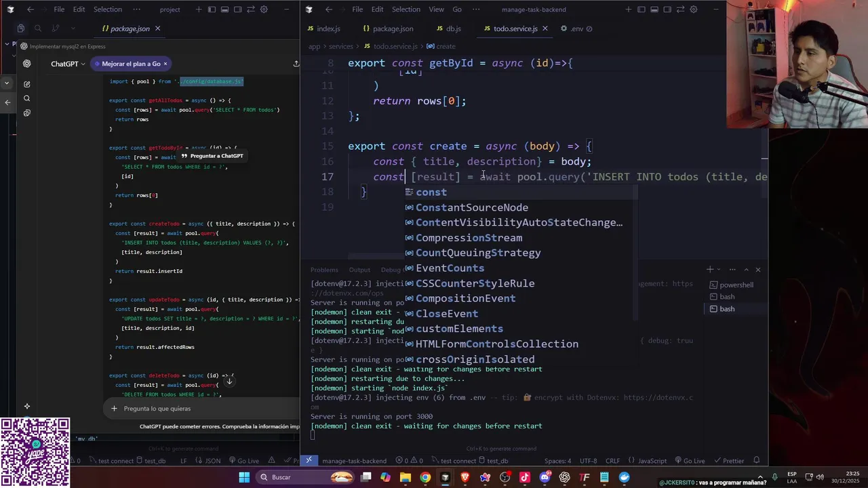The width and height of the screenshot is (868, 488).
Task: Click CRLF line ending indicator
Action: click(x=612, y=461)
